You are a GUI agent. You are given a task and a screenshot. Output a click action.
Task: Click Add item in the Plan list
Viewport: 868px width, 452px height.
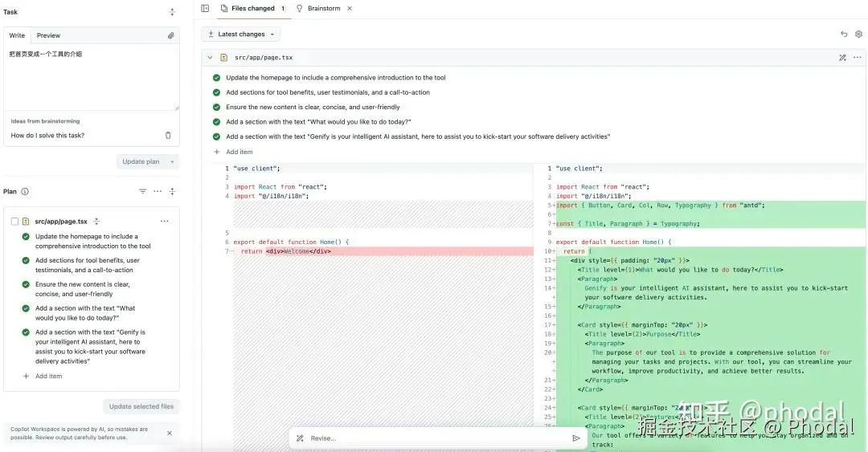(x=49, y=377)
